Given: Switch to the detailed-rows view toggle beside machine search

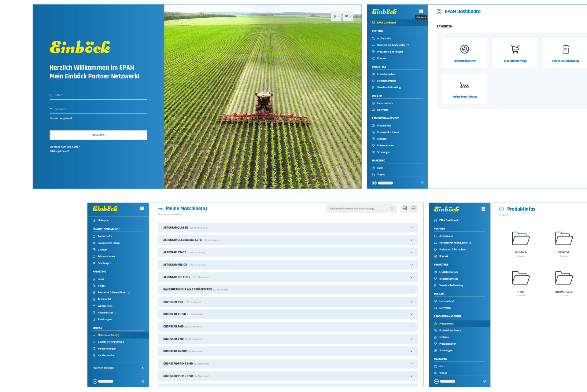Looking at the screenshot, I should click(x=413, y=208).
